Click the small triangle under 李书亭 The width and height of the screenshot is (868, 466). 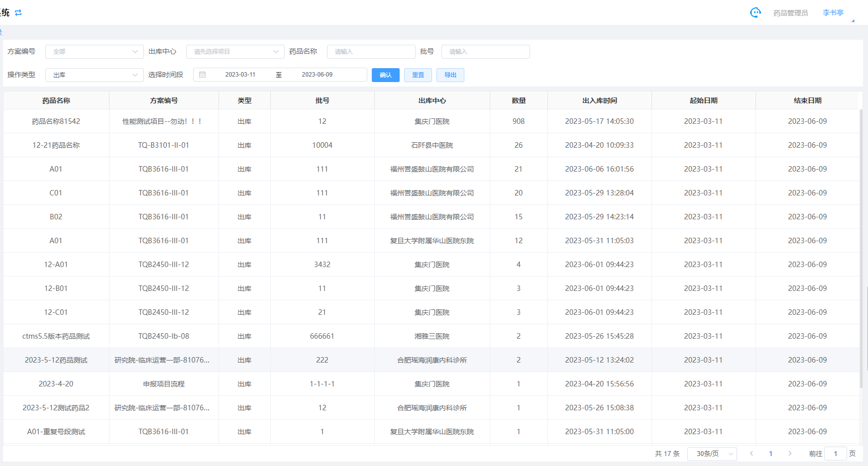tap(853, 21)
